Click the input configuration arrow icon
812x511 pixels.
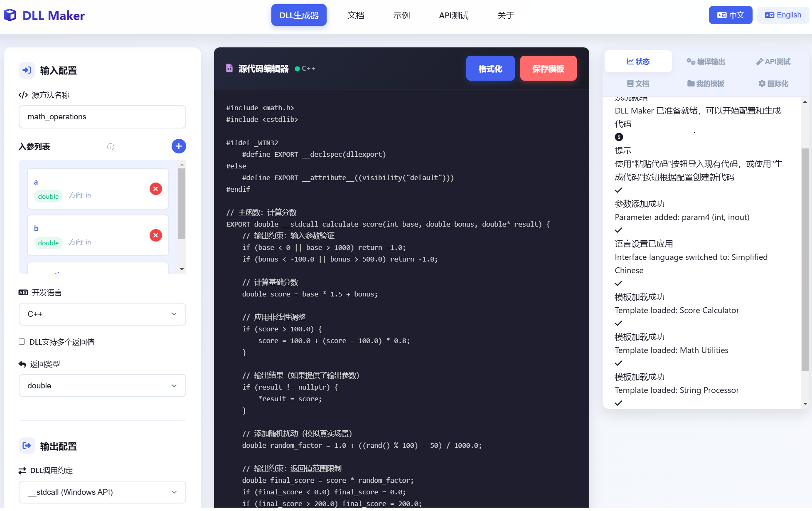[27, 70]
